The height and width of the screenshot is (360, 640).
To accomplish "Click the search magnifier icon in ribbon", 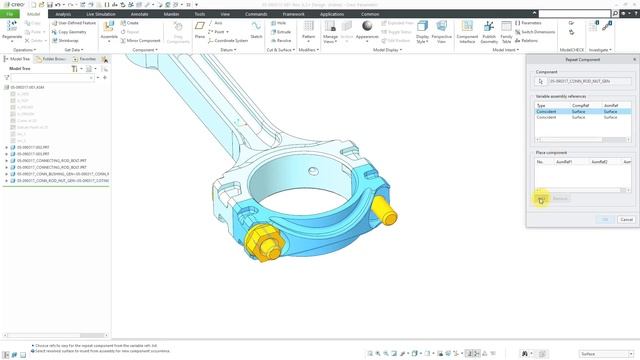I will [615, 14].
